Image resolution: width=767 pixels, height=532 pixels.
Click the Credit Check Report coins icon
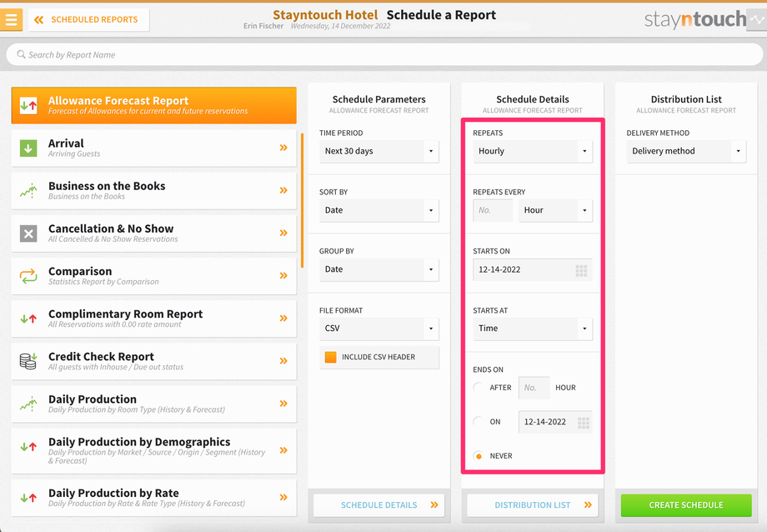28,361
